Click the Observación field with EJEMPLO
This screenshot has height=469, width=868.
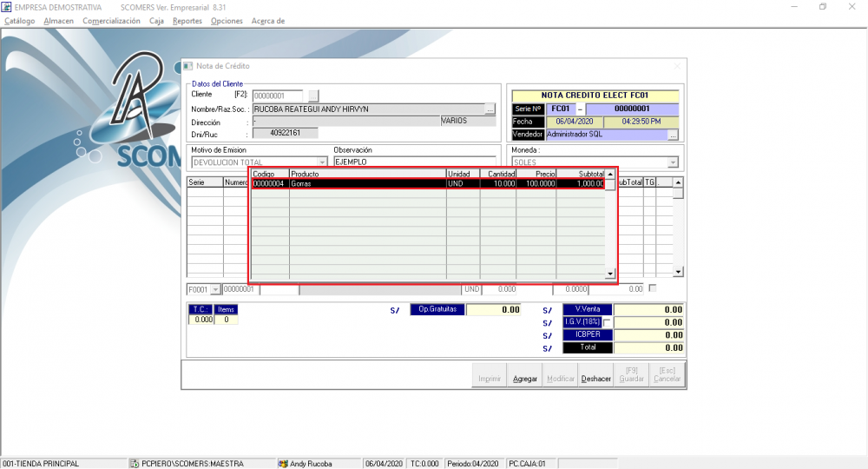click(x=415, y=162)
